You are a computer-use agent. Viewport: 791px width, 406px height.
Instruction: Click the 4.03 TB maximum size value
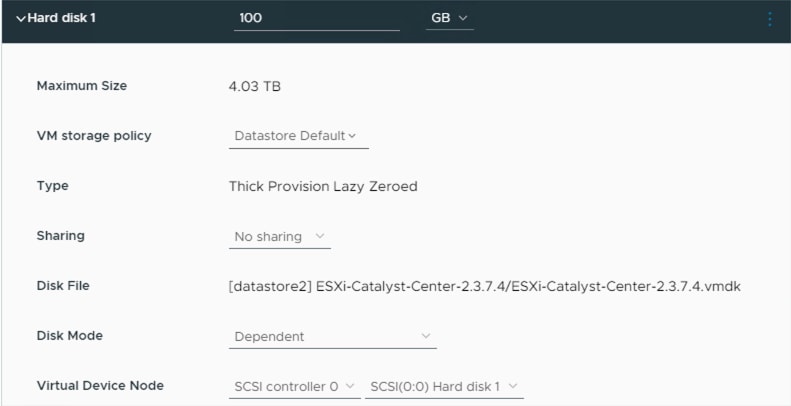(255, 87)
